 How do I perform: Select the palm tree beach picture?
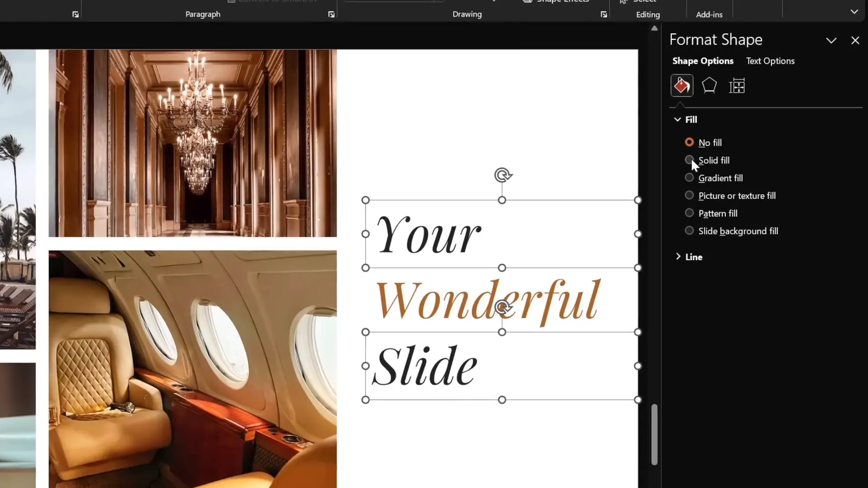pos(18,199)
